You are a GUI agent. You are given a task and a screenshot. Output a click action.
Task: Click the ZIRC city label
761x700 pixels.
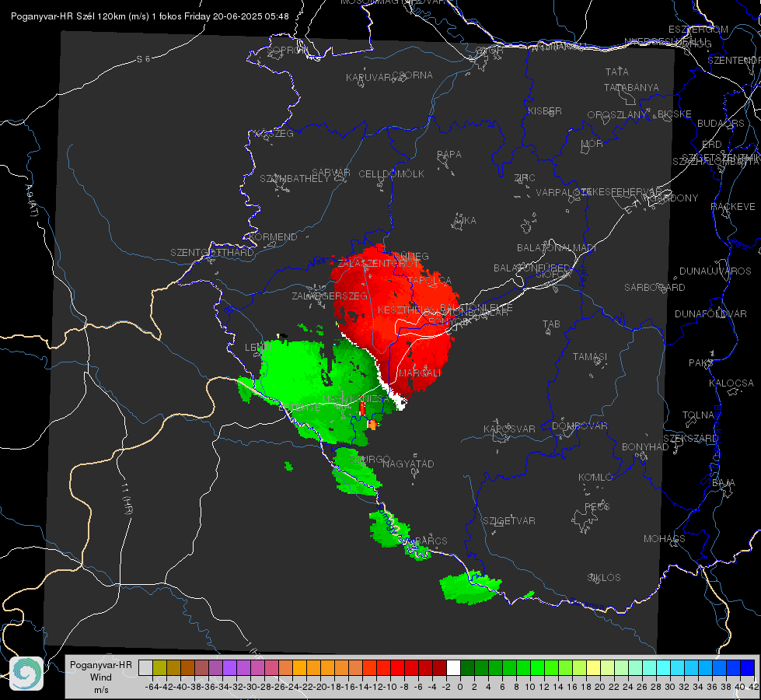[x=525, y=177]
